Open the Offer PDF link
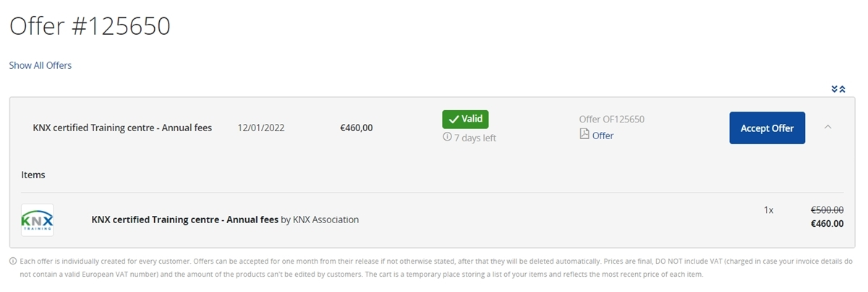 tap(603, 135)
